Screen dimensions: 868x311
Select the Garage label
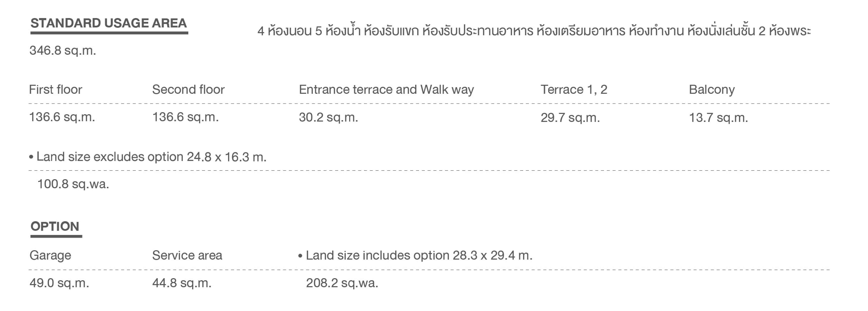point(50,255)
